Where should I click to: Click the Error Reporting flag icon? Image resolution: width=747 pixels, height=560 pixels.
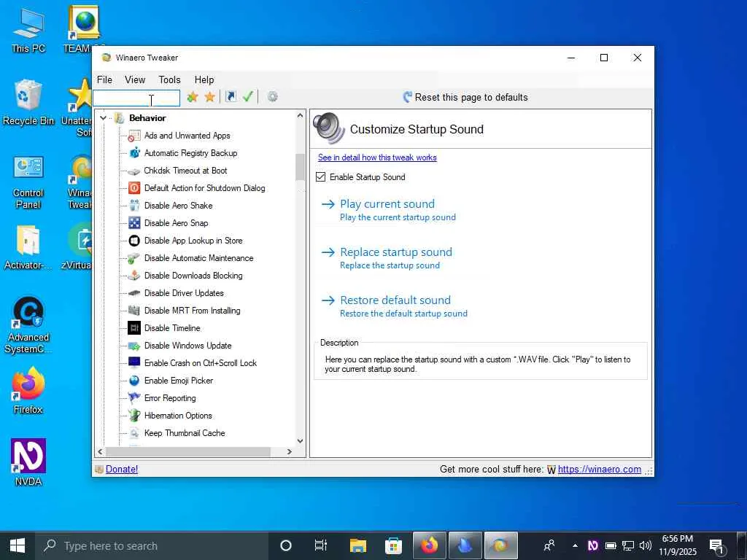pos(134,397)
